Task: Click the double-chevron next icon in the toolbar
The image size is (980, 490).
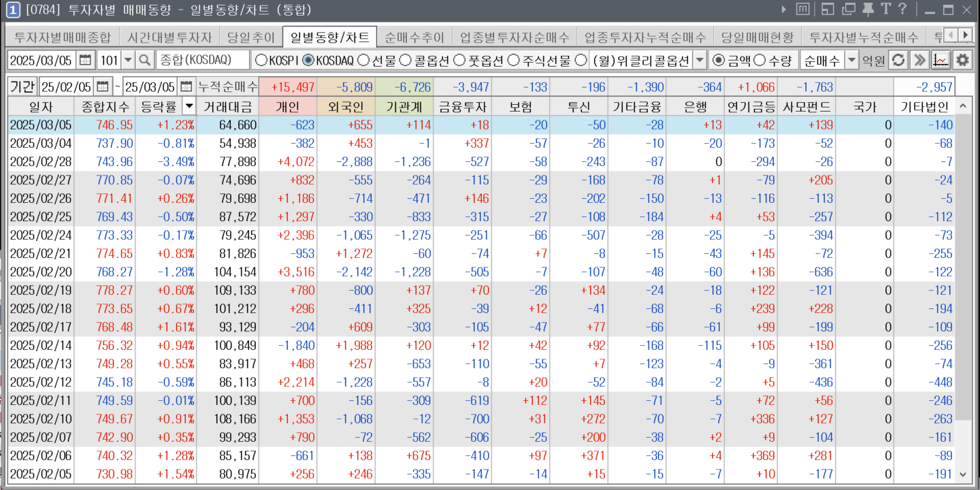Action: (919, 60)
